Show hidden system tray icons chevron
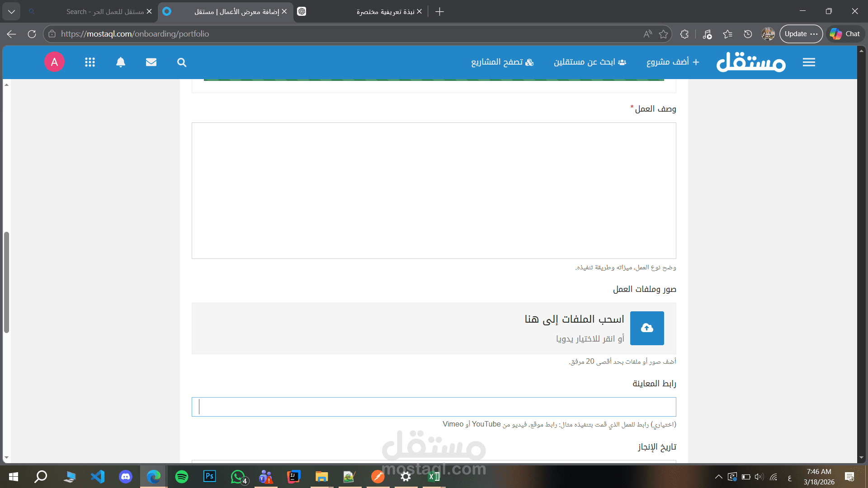 718,477
